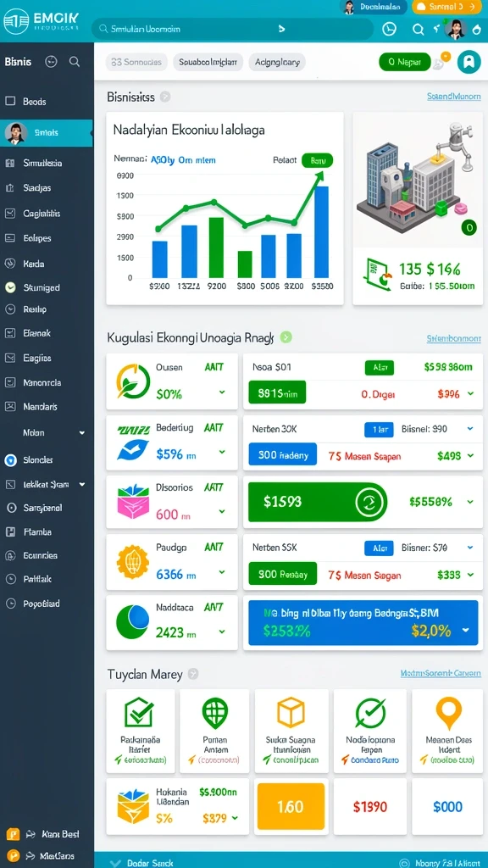488x868 pixels.
Task: Click the clock icon in the top bar
Action: pyautogui.click(x=390, y=29)
